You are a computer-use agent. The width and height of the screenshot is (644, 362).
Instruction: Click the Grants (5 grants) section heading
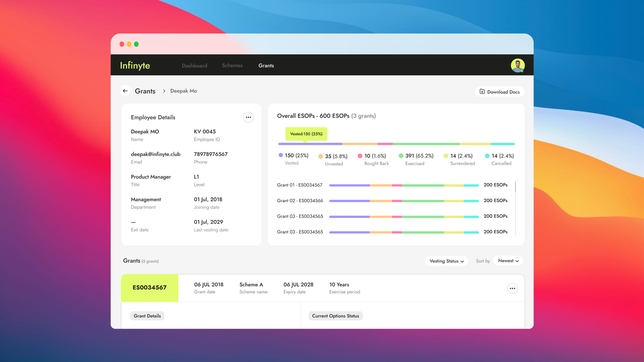(x=141, y=261)
